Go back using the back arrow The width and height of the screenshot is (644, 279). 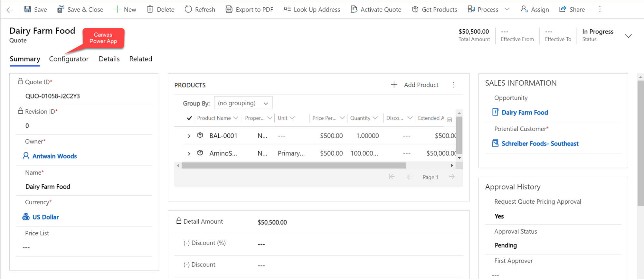pyautogui.click(x=9, y=10)
